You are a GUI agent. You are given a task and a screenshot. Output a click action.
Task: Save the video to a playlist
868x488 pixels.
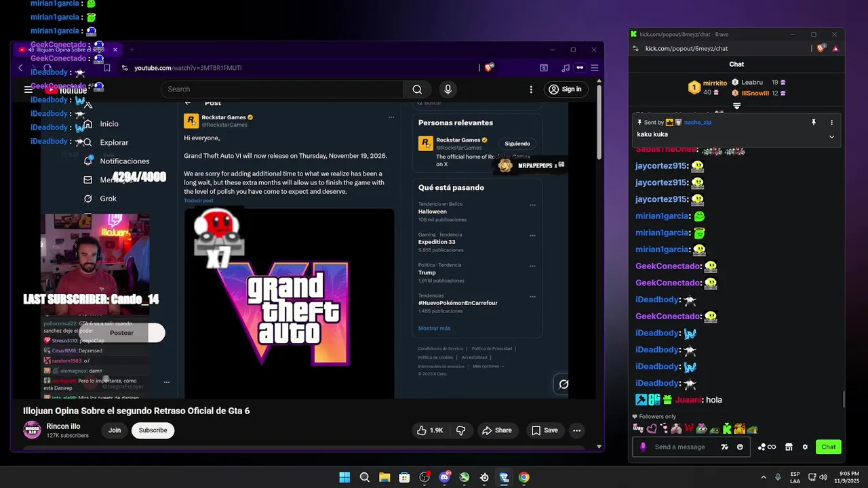(x=545, y=430)
